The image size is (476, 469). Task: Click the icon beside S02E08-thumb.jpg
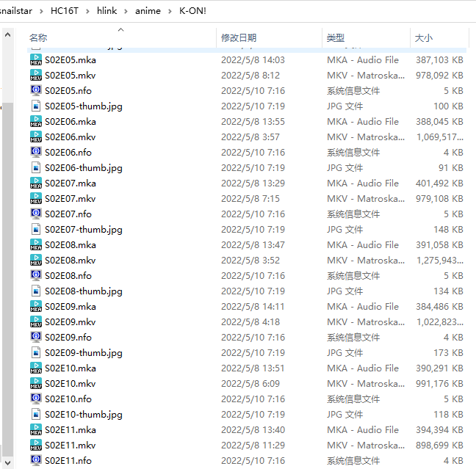point(36,291)
